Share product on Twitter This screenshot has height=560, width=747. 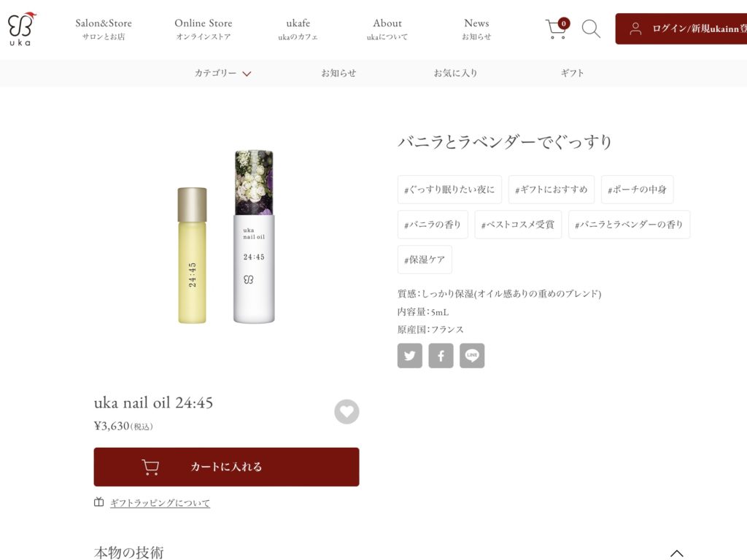click(410, 356)
